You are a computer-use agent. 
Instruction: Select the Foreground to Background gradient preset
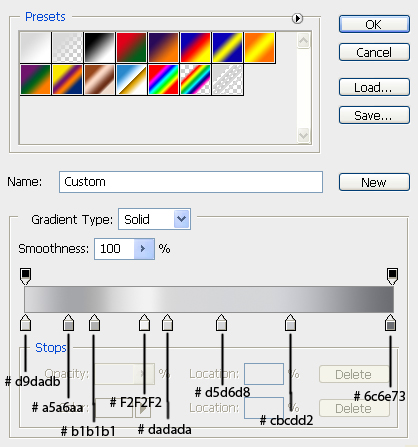point(35,47)
